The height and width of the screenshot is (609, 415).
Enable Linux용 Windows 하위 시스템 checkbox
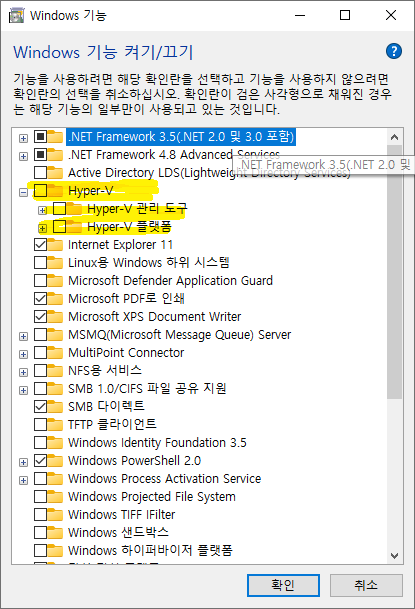[40, 263]
